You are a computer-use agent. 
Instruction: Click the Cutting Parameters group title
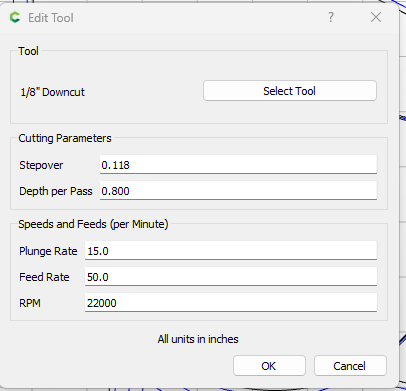[65, 138]
